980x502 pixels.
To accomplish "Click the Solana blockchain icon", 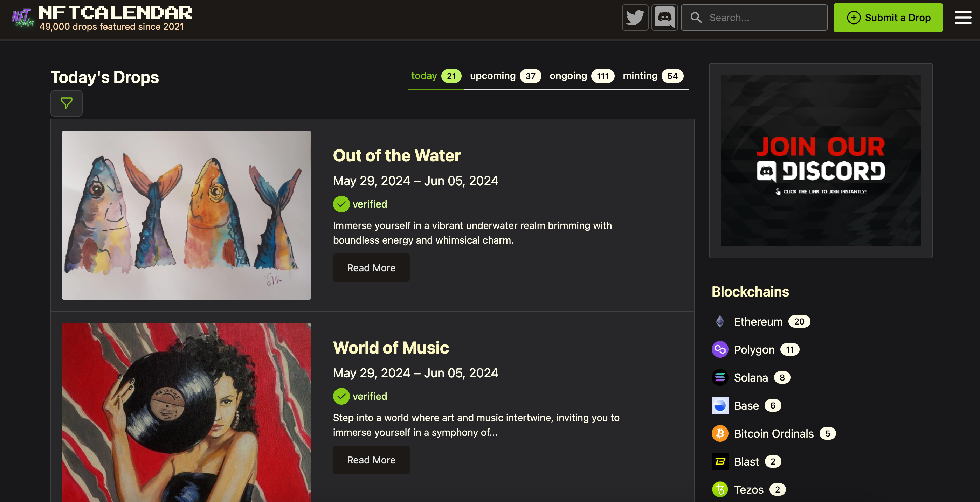I will coord(720,378).
